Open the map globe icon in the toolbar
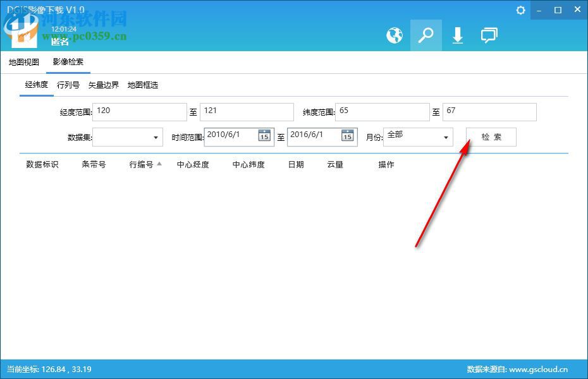 (395, 35)
